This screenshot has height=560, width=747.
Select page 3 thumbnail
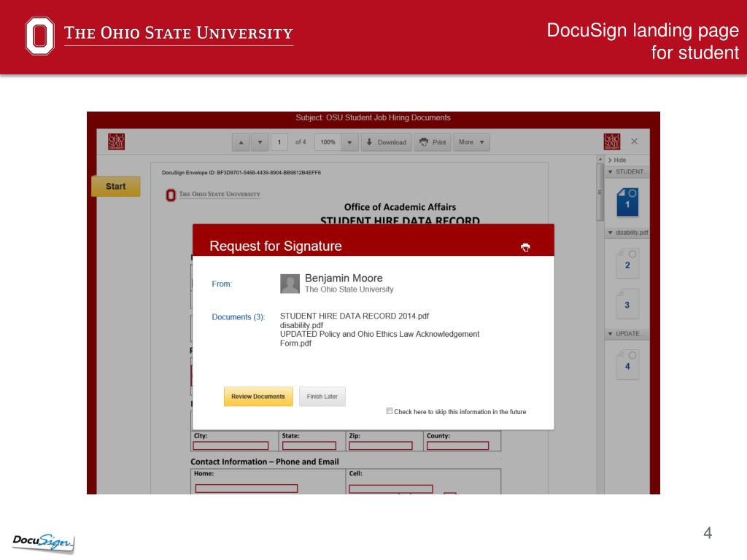[x=627, y=304]
